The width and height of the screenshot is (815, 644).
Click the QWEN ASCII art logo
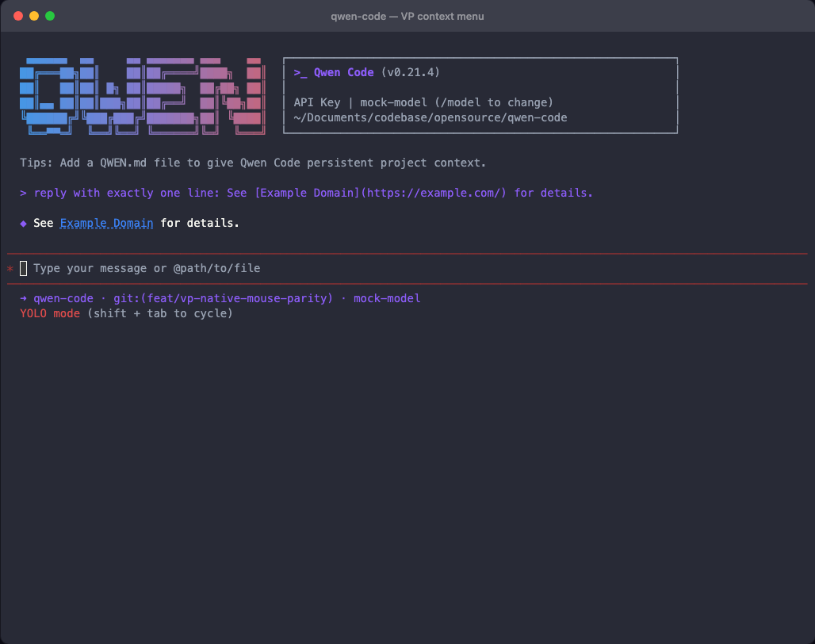click(x=143, y=96)
